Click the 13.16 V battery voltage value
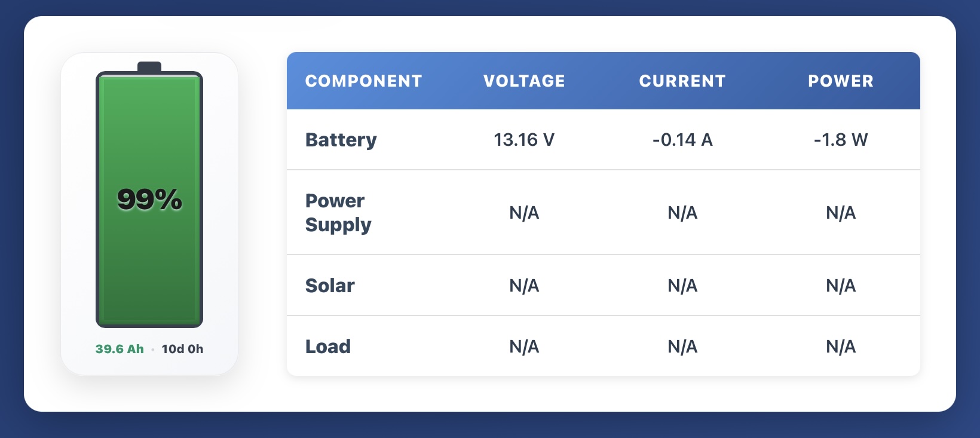Screen dimensions: 980x438 (524, 140)
